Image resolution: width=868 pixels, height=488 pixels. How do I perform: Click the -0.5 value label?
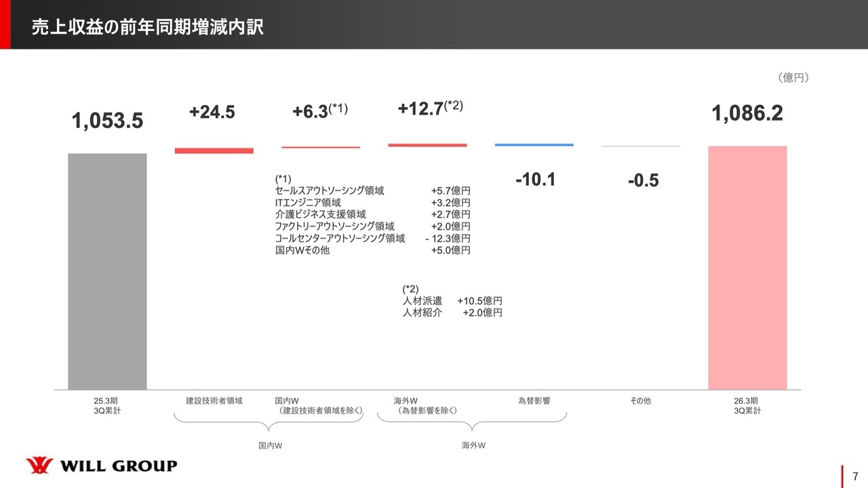pos(642,181)
